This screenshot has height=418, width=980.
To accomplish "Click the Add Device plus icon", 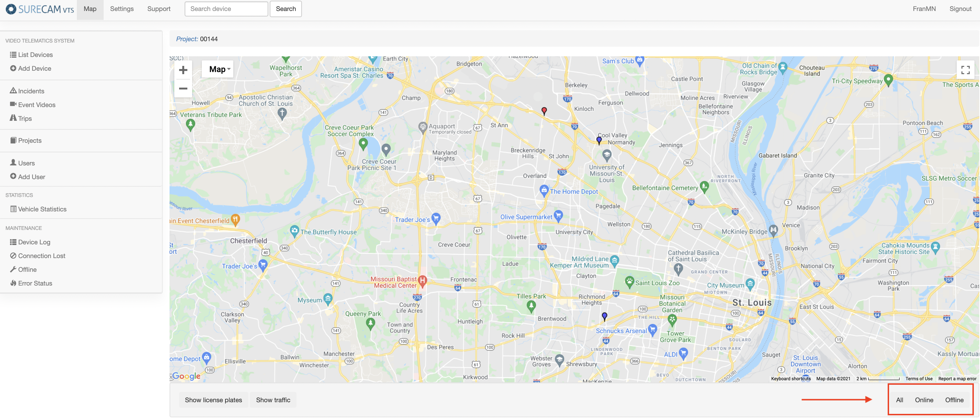I will [x=13, y=68].
